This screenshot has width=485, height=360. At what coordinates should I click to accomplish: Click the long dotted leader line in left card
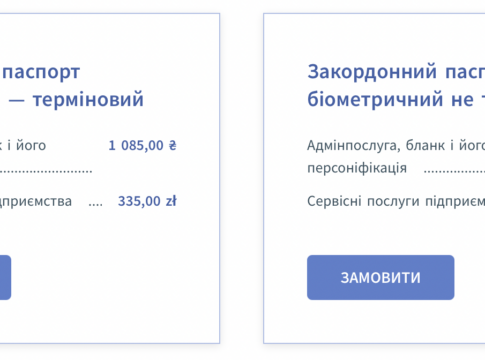46,172
